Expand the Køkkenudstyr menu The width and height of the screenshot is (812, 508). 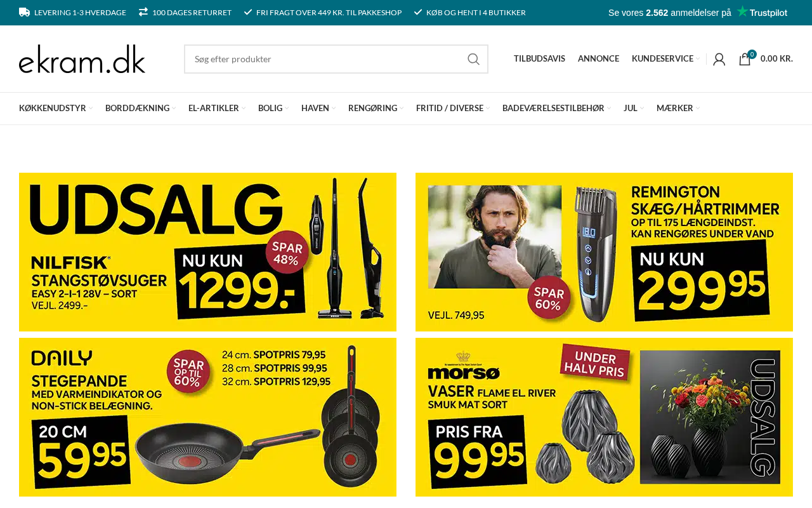(56, 109)
